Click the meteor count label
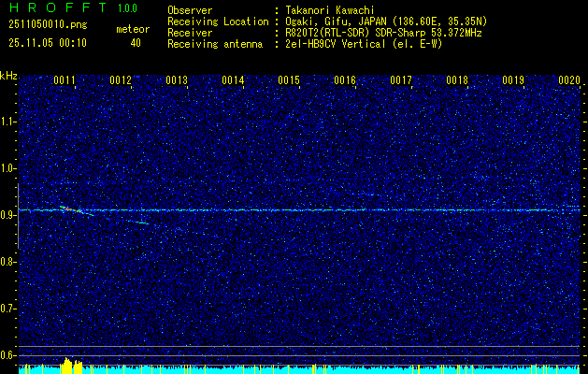This screenshot has width=588, height=374. [x=133, y=29]
